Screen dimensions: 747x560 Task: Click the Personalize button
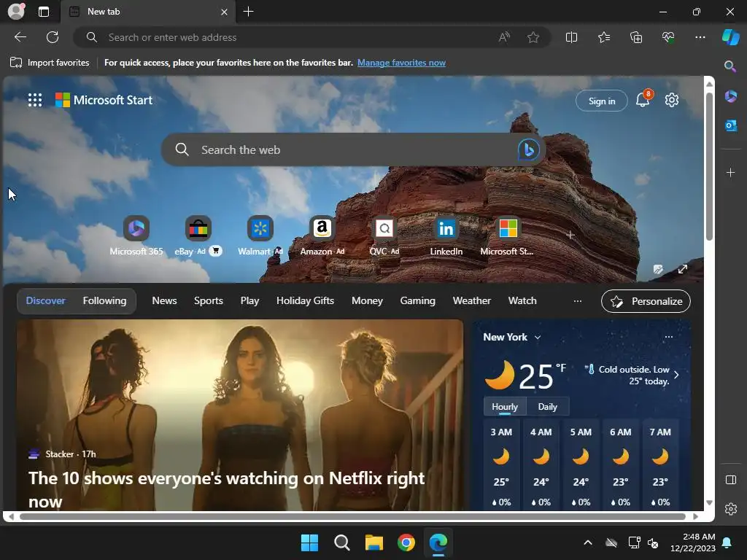coord(646,301)
